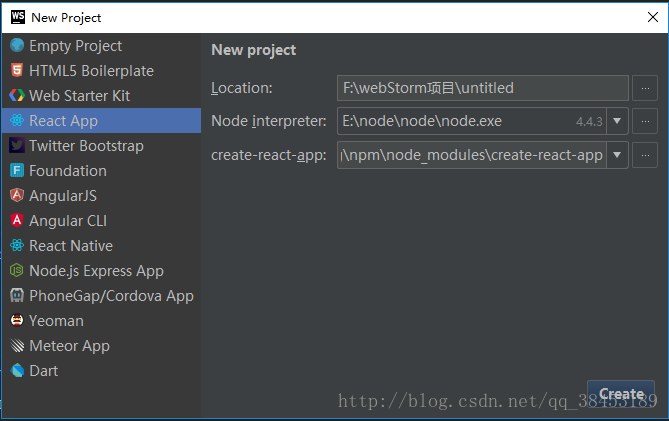Pick Node.js Express App template
The height and width of the screenshot is (421, 669).
102,270
